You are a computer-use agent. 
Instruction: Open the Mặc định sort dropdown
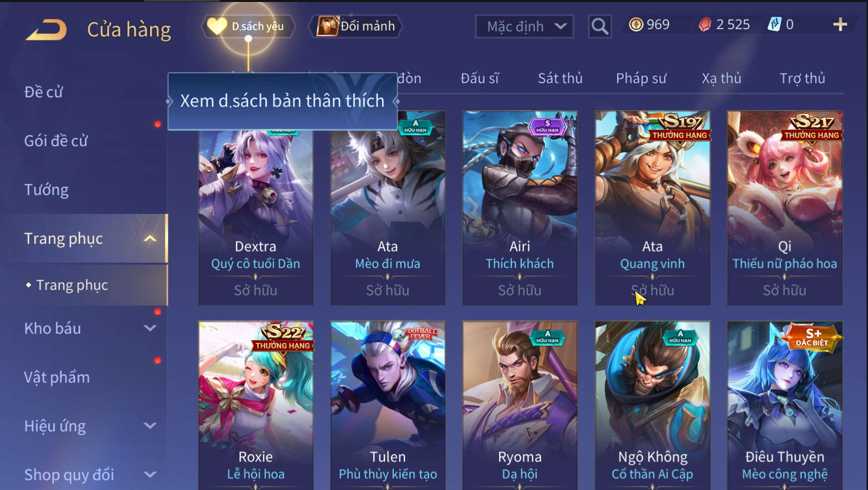[524, 26]
